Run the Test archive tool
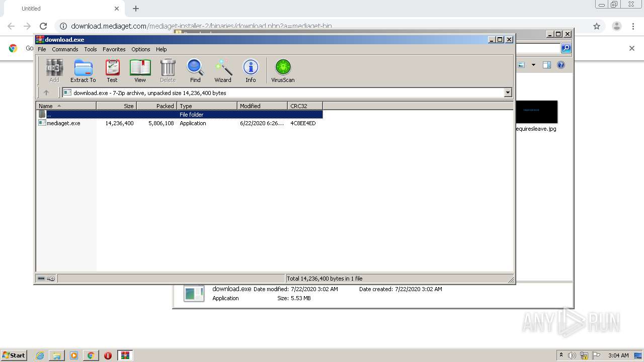 pos(112,70)
